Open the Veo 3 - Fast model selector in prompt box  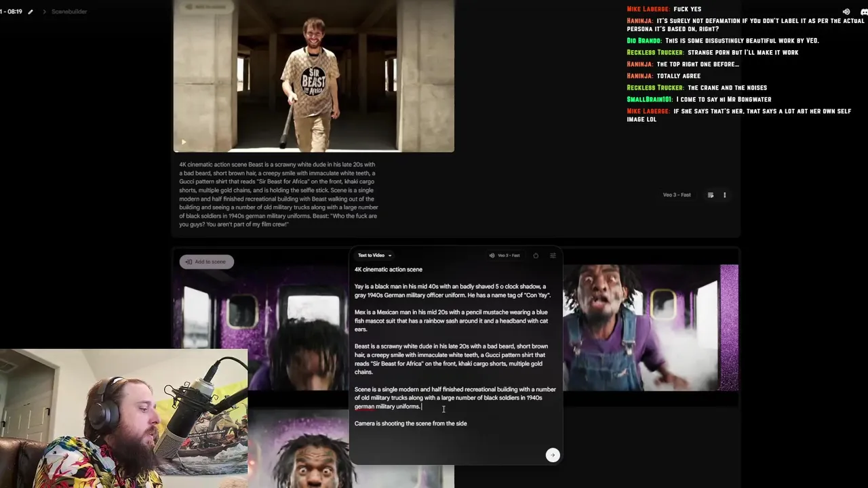[x=505, y=256]
